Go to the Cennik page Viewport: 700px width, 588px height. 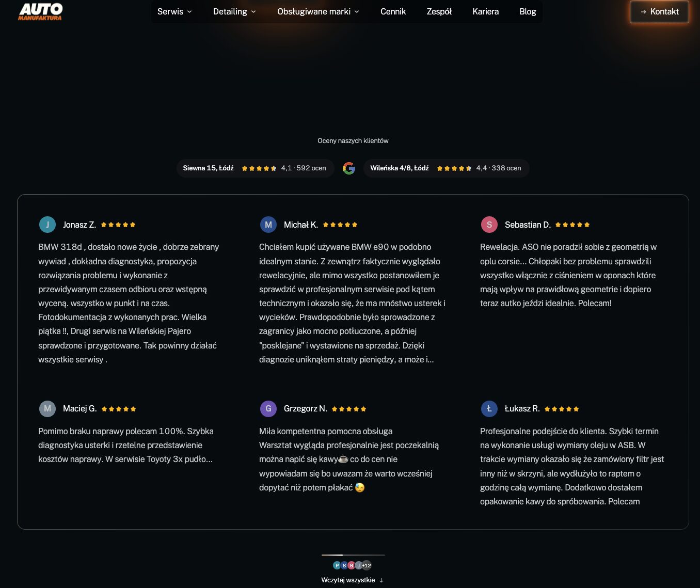point(393,11)
